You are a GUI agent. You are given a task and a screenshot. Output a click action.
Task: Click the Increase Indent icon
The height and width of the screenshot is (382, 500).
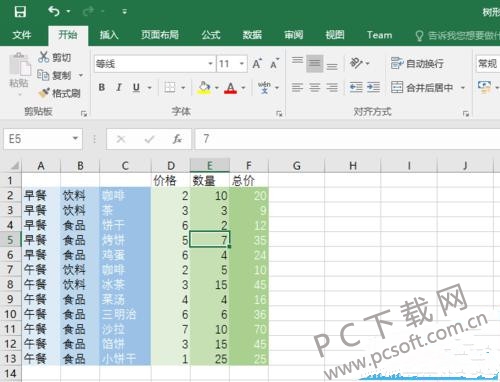(x=373, y=87)
